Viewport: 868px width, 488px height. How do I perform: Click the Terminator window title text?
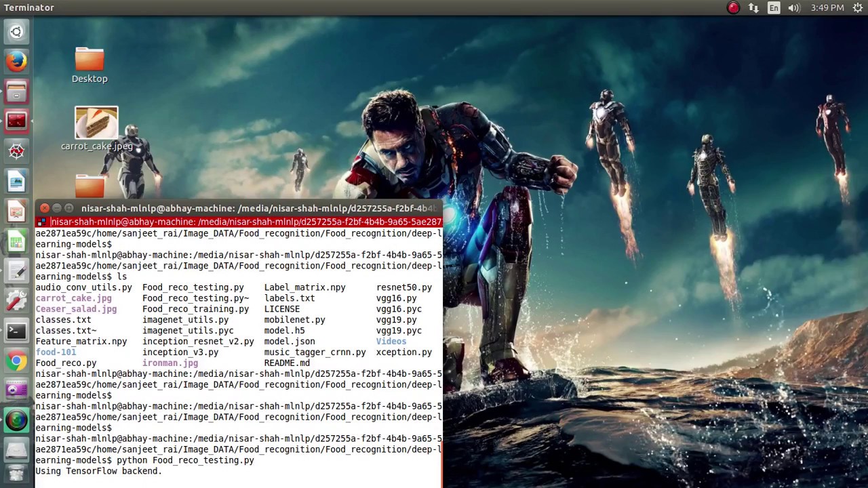pyautogui.click(x=258, y=209)
